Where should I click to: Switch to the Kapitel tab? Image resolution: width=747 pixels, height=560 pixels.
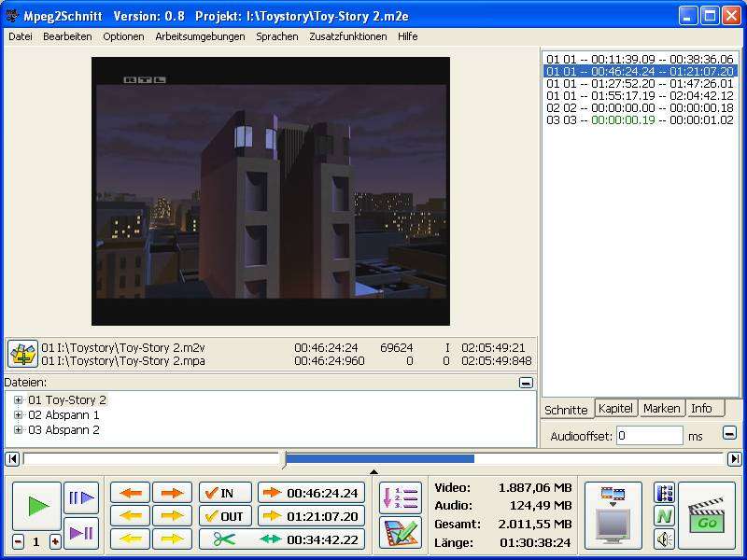pos(615,409)
